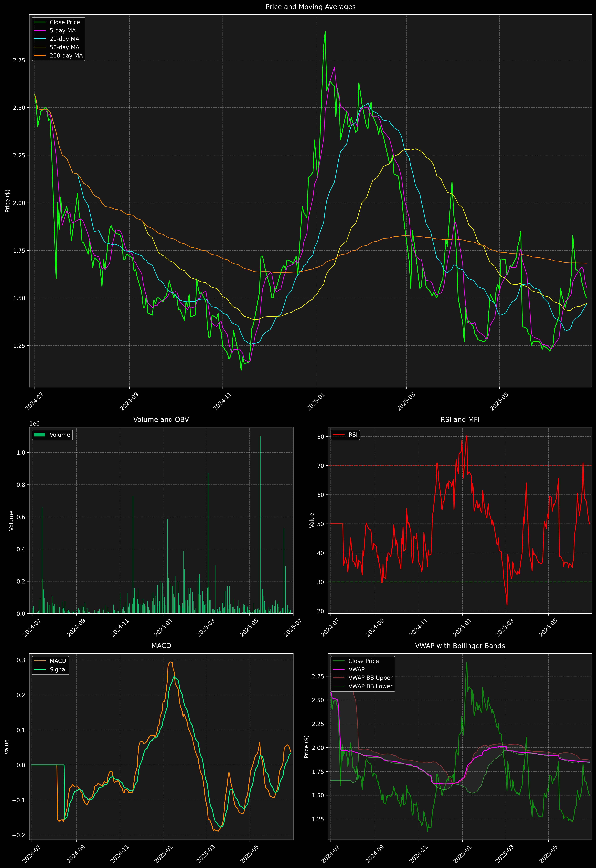The width and height of the screenshot is (596, 868).
Task: Click the 'Price ($)' y-axis label of VWAP chart
Action: point(307,747)
